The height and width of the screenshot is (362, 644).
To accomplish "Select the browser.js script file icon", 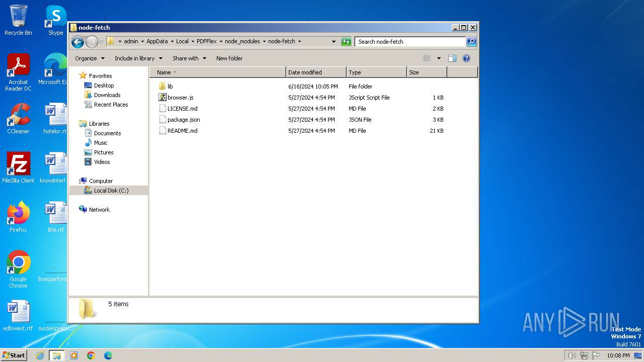I will pos(162,98).
